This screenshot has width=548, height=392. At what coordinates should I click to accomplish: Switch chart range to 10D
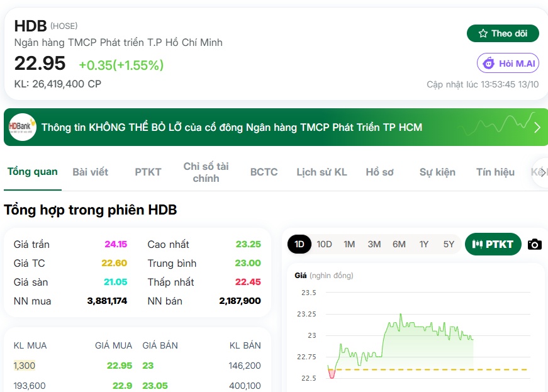[324, 244]
